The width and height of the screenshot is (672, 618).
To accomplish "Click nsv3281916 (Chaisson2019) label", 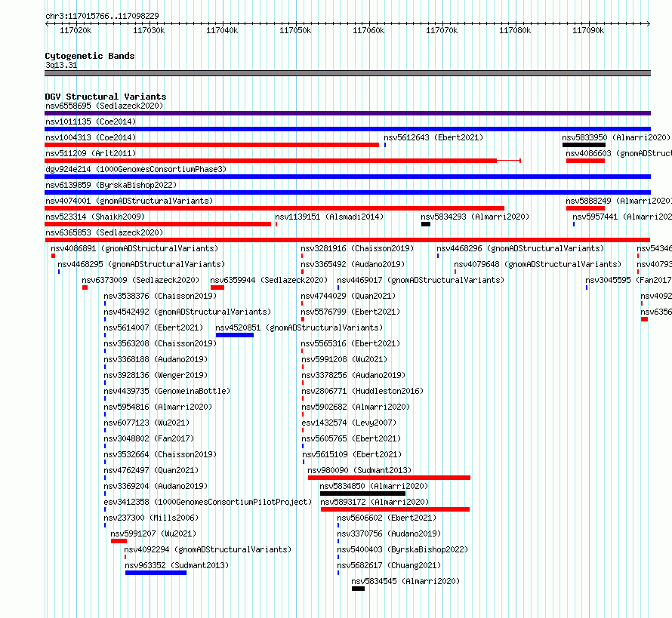I will [357, 248].
